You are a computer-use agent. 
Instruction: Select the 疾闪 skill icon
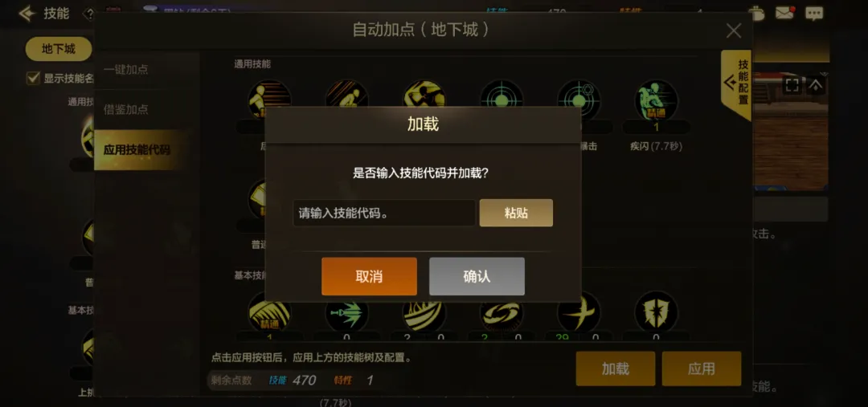656,101
